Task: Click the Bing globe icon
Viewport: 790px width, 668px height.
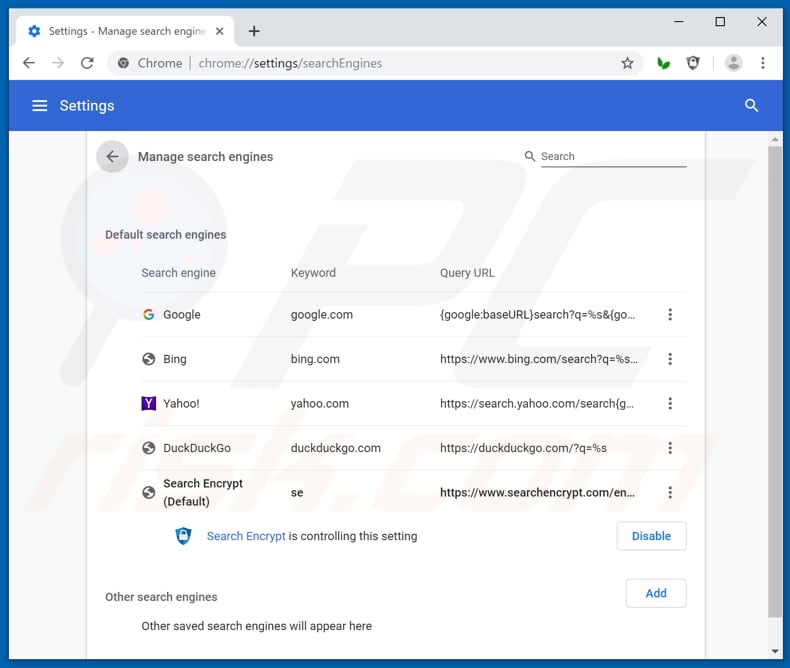Action: 148,359
